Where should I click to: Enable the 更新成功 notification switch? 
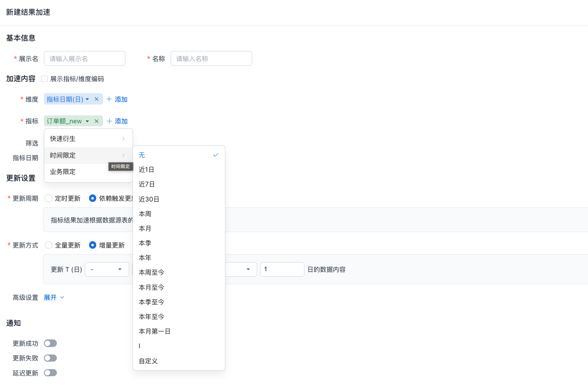(x=50, y=343)
